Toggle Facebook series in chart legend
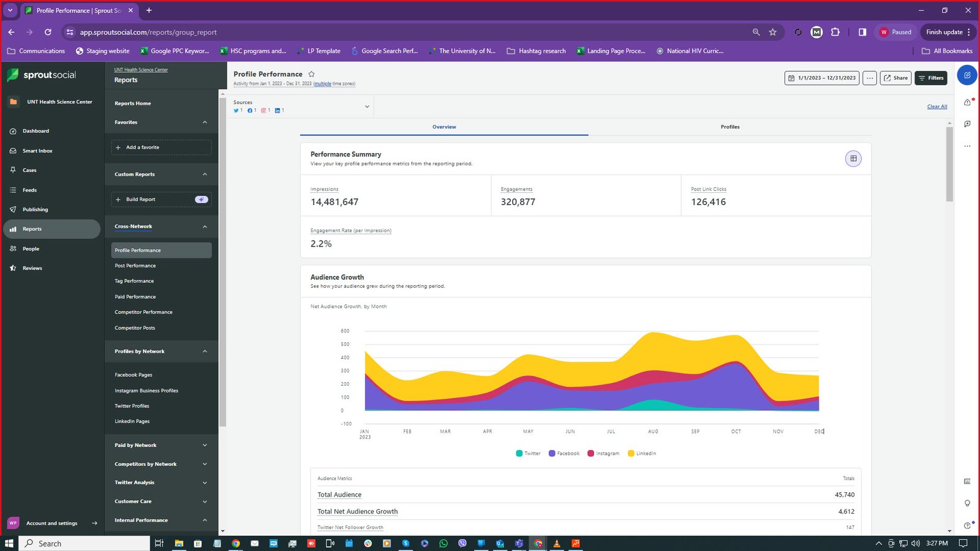 [x=564, y=454]
